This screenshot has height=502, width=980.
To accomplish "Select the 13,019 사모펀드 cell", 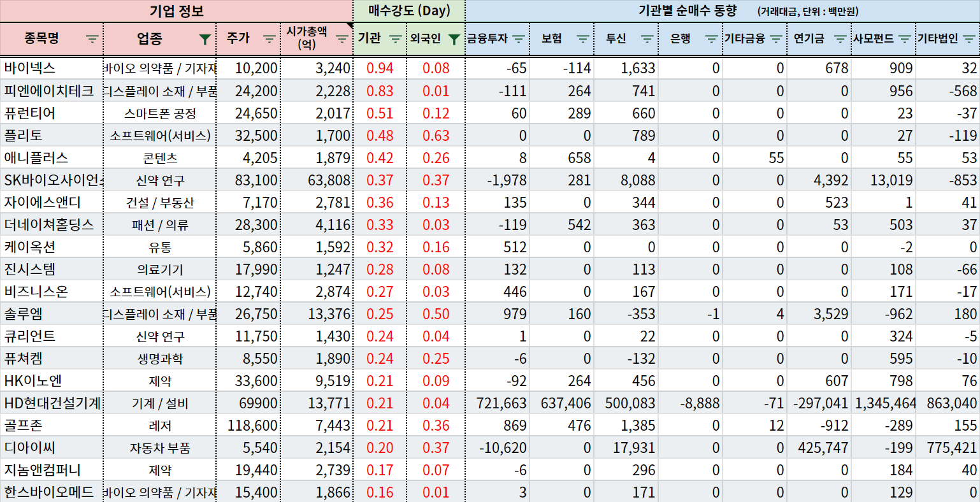I will (884, 180).
